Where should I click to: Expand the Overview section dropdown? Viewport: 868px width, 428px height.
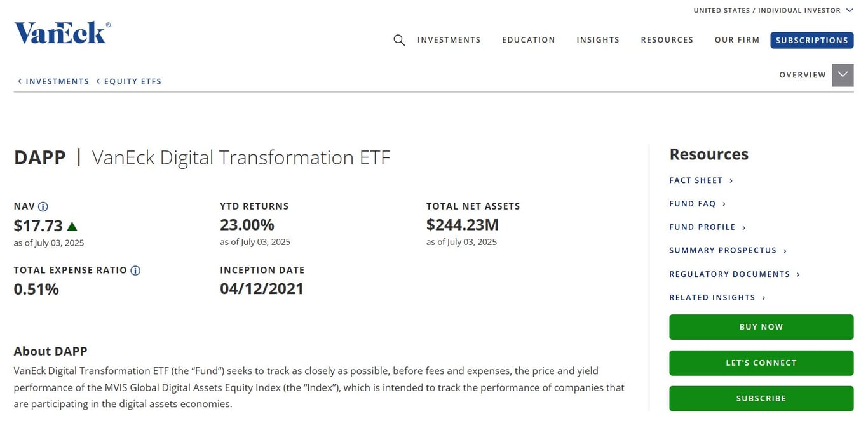(x=843, y=74)
